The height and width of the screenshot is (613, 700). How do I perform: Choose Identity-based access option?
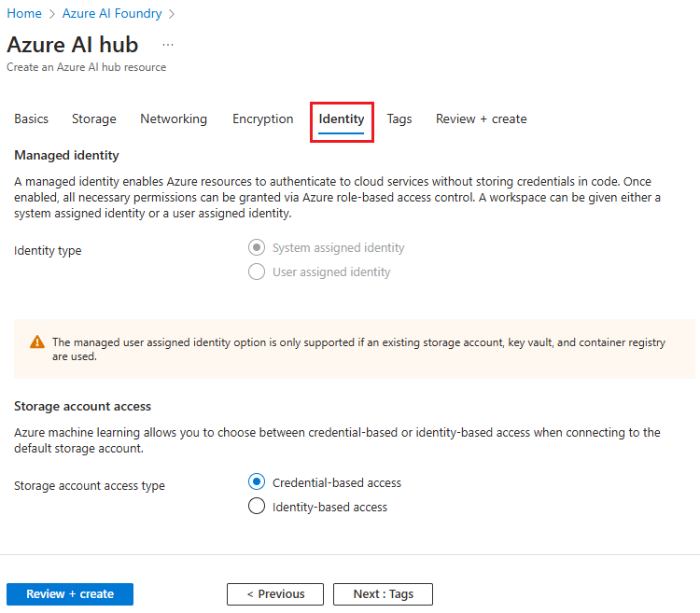point(257,507)
